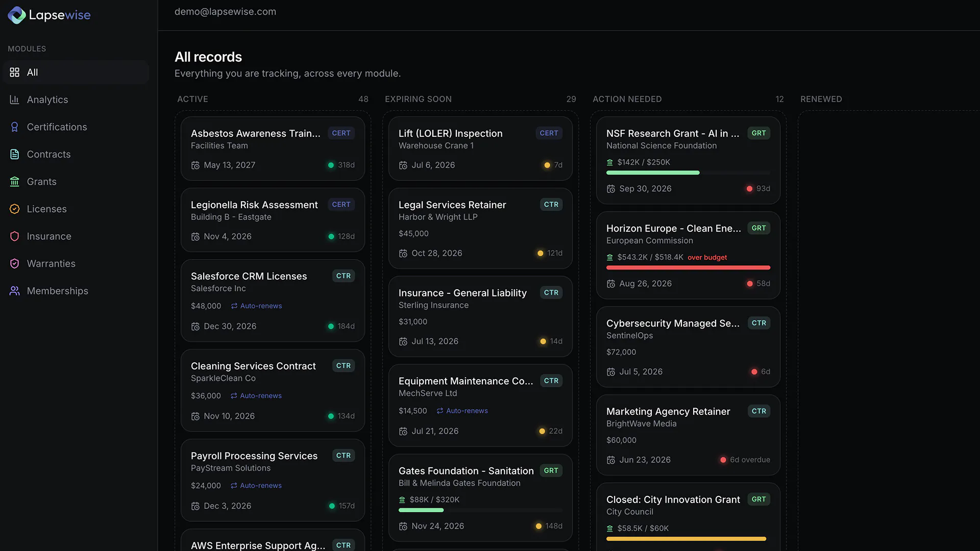Click budget bank icon on City Innovation Grant

pos(610,529)
